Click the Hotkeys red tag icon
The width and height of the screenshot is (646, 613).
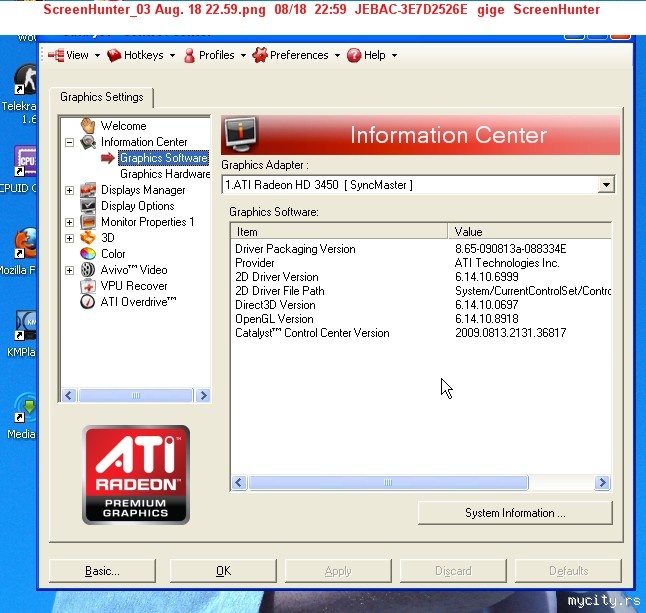(114, 55)
